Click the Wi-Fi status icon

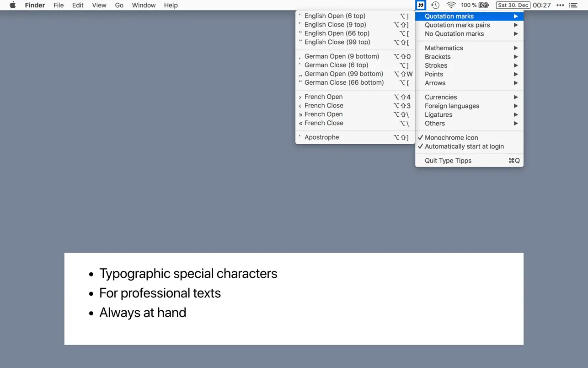tap(451, 5)
